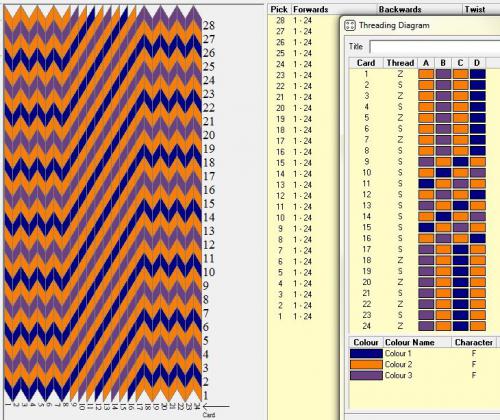Click the Title input field

[x=435, y=47]
